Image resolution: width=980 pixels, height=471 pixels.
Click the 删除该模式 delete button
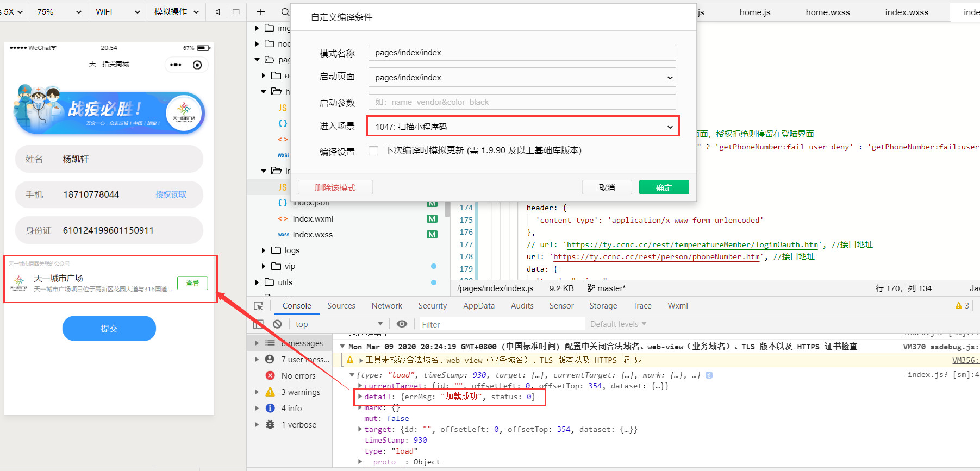pyautogui.click(x=335, y=187)
